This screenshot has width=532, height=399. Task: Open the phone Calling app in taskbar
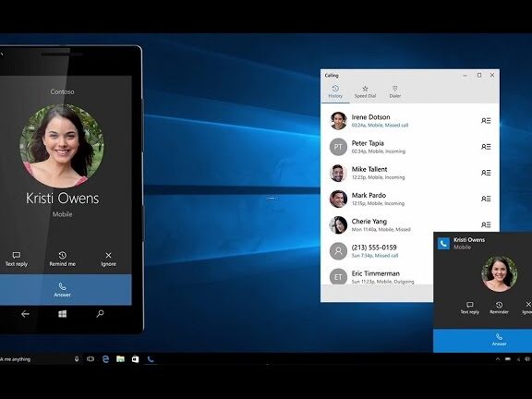[x=151, y=359]
